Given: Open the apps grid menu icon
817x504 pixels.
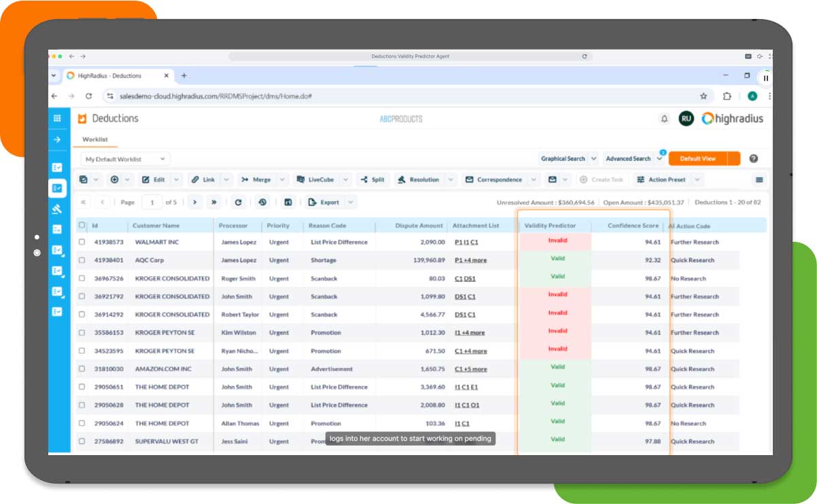Looking at the screenshot, I should [57, 118].
